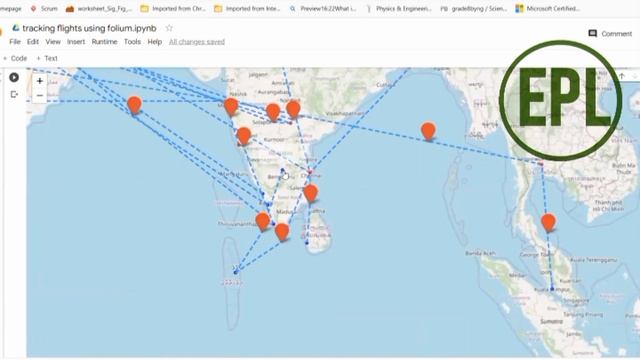Add a new Text cell
The width and height of the screenshot is (640, 360).
click(x=47, y=58)
